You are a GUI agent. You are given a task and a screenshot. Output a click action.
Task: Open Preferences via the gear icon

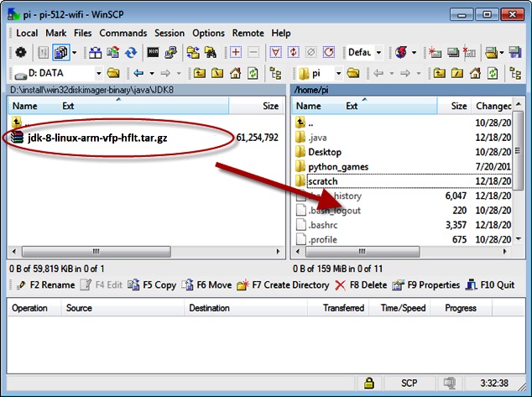click(x=21, y=52)
